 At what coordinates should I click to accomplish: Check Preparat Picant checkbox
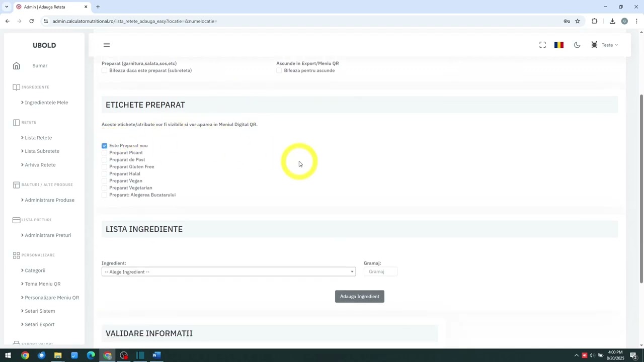(104, 153)
